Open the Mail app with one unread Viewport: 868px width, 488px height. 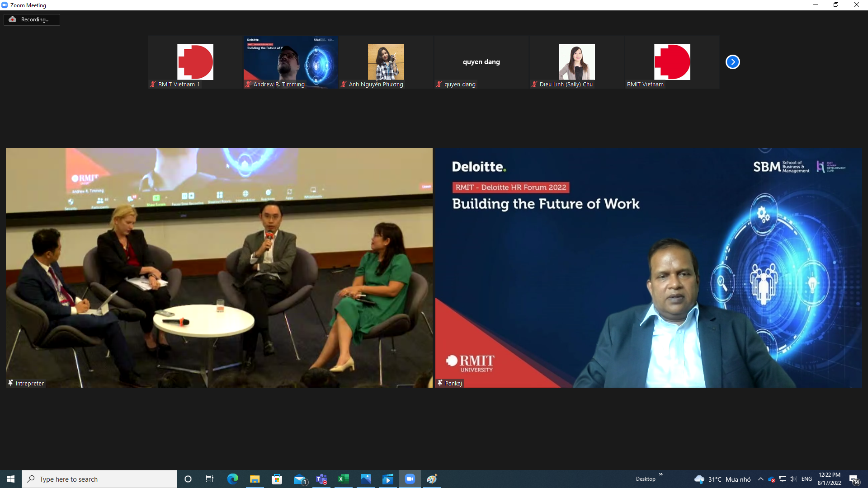[x=299, y=479]
